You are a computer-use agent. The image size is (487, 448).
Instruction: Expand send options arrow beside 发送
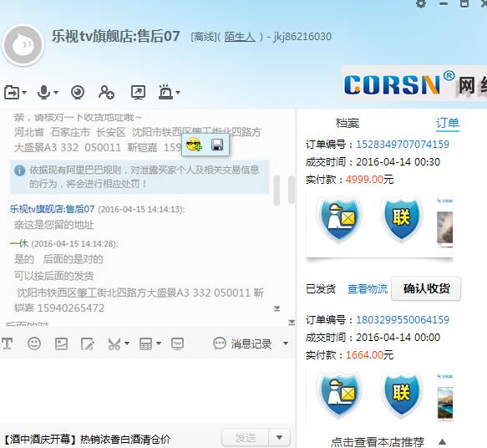click(x=279, y=438)
